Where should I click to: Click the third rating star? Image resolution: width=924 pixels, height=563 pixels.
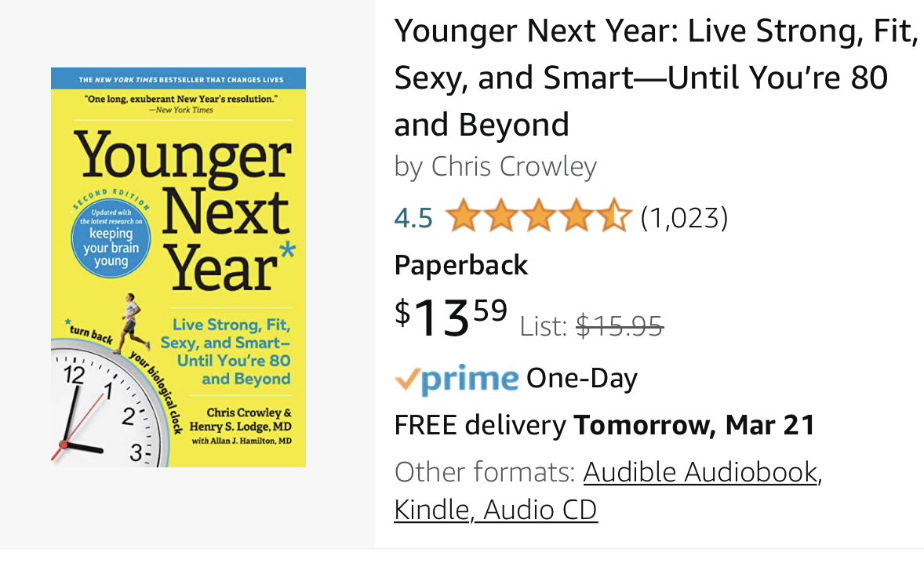pos(539,216)
